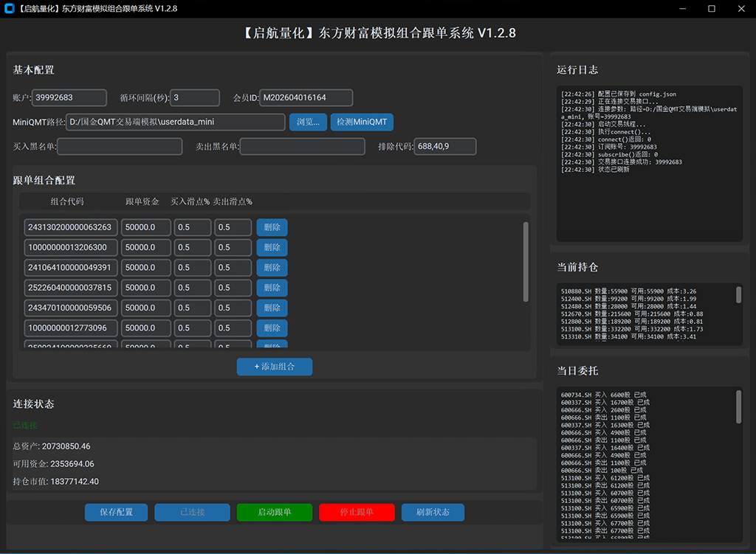Click order row 600734.SH 买入 6600股

coord(604,395)
